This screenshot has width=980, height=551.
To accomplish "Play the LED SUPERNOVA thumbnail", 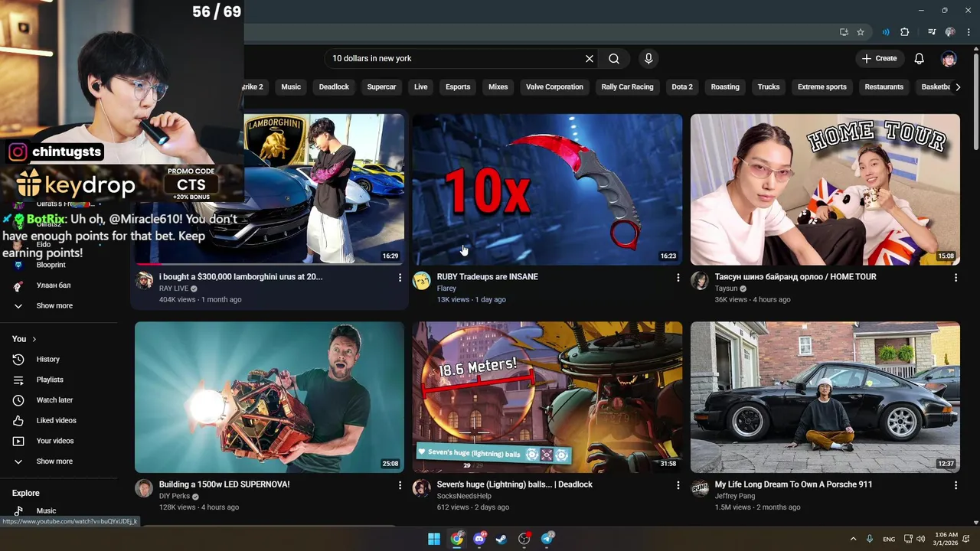I will pos(269,397).
